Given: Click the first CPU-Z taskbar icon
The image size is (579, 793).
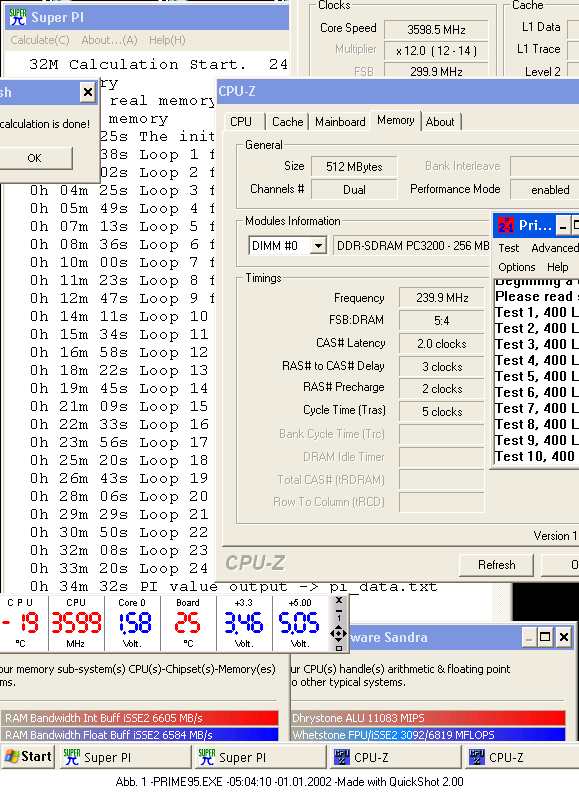Looking at the screenshot, I should (x=341, y=757).
